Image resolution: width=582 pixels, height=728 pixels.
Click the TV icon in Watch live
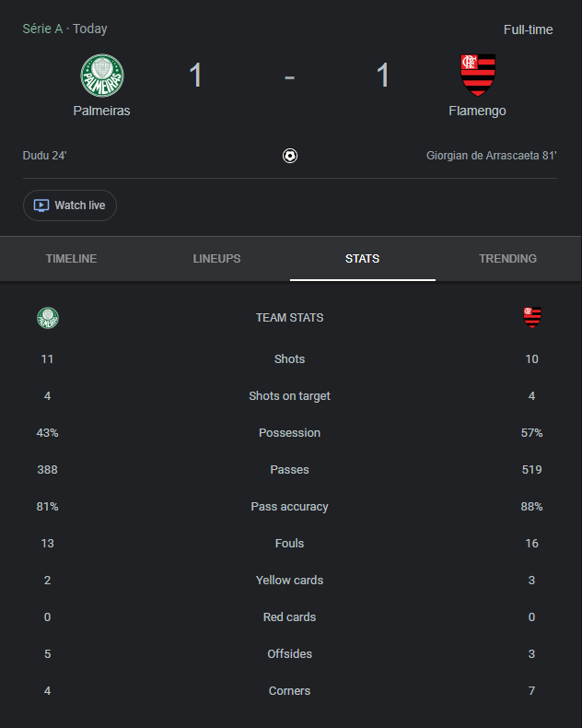pos(41,205)
